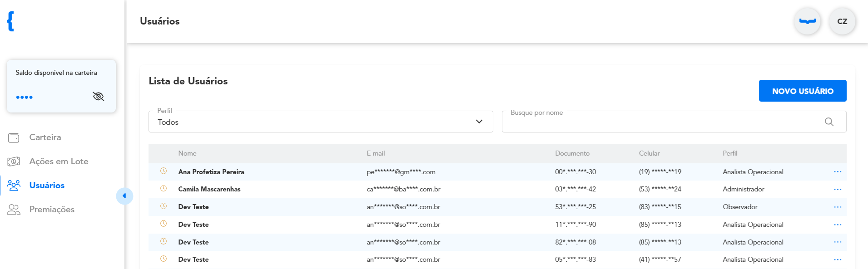Select the name Ana Profetiza Pereira
Viewport: 868px width, 269px height.
(211, 172)
